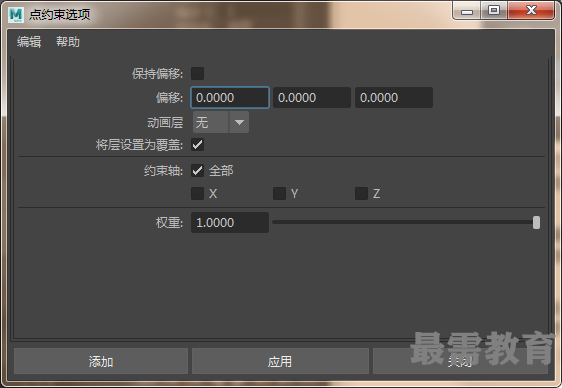Image resolution: width=562 pixels, height=388 pixels.
Task: Select the second 偏移 value field
Action: [312, 97]
